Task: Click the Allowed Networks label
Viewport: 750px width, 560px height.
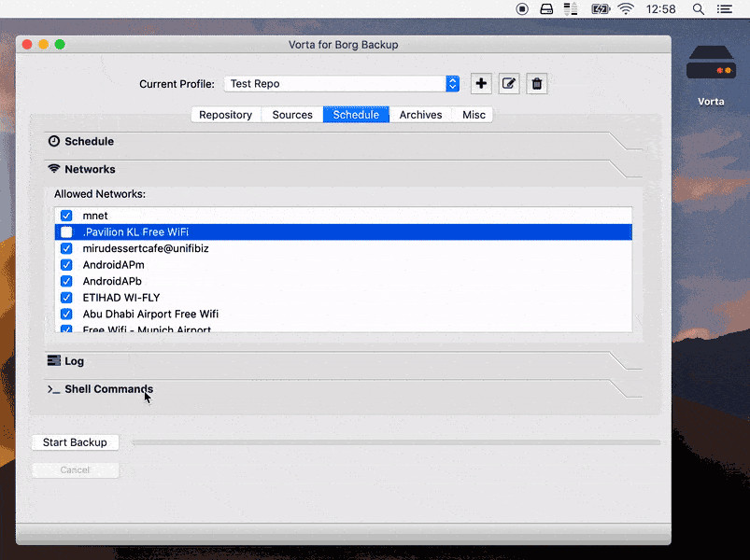Action: 100,194
